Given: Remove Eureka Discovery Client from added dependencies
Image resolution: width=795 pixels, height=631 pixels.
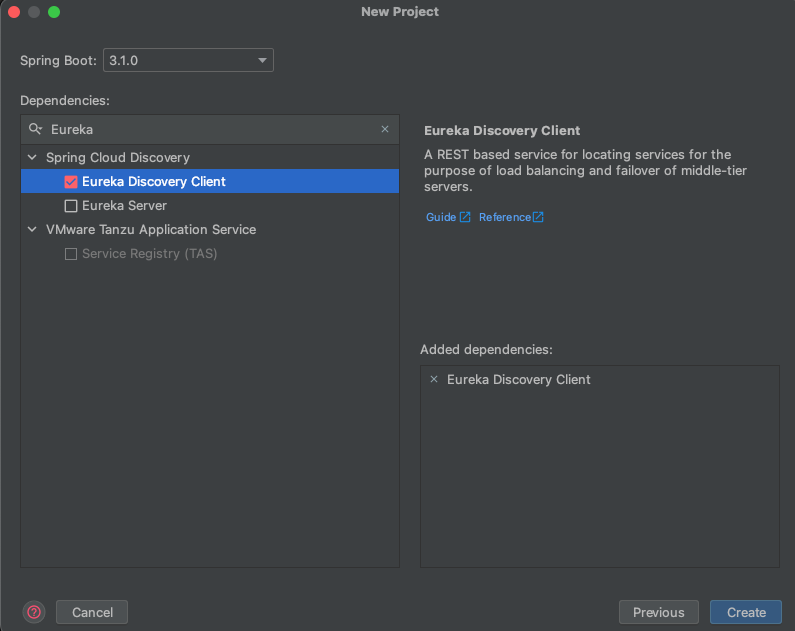Looking at the screenshot, I should [434, 379].
